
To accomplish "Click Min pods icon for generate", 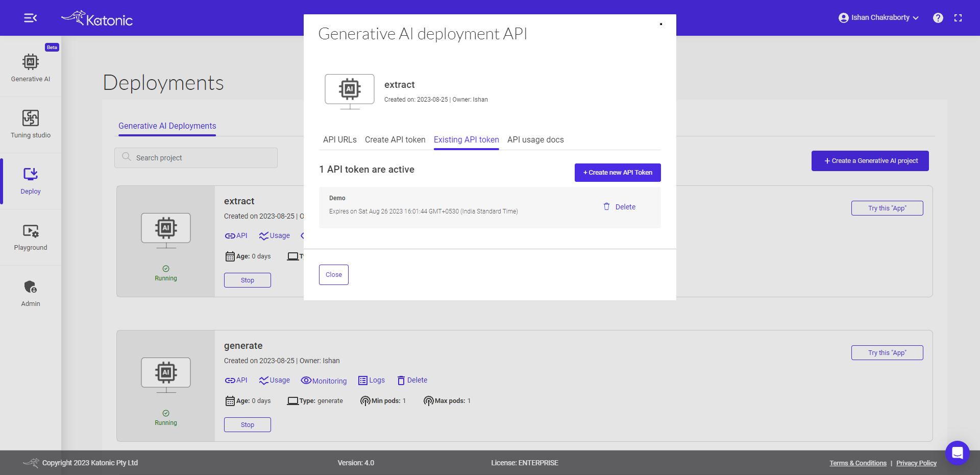I will (365, 401).
